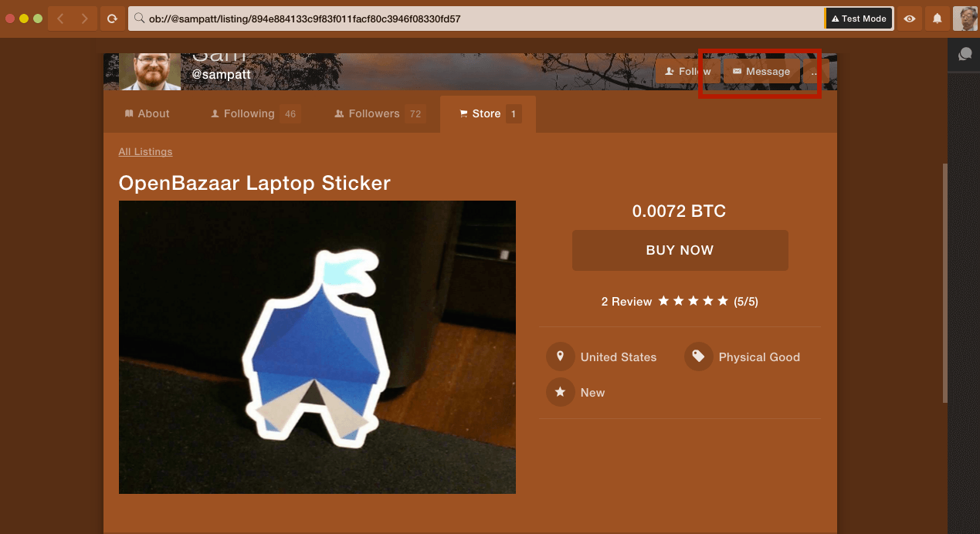Open the more options ellipsis button

[816, 72]
